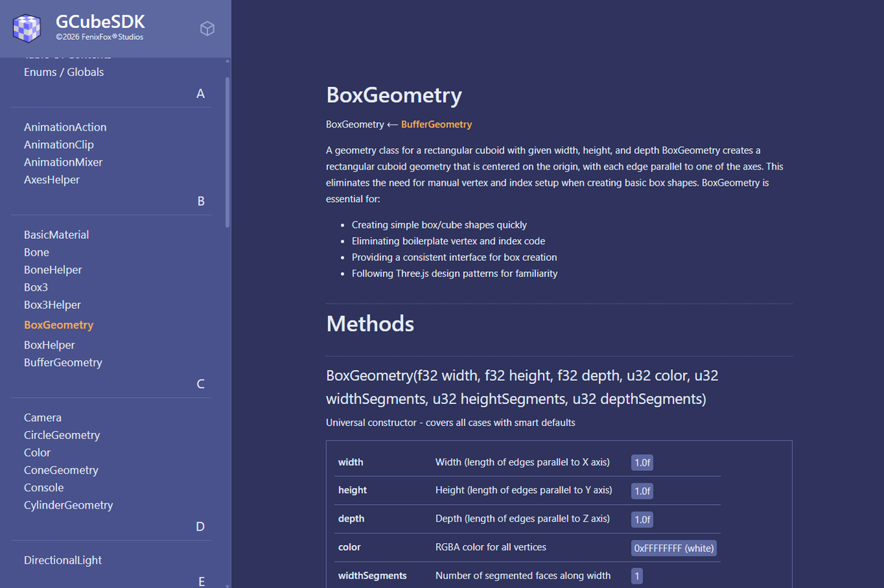This screenshot has width=884, height=588.
Task: Click the height parameter name cell
Action: pos(352,490)
